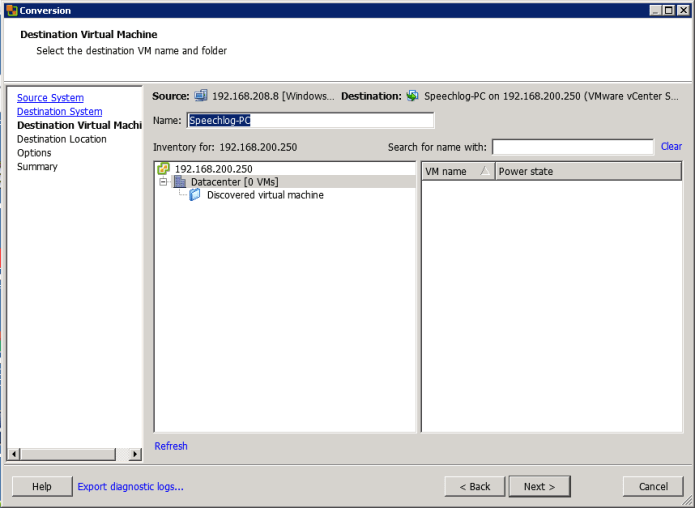The height and width of the screenshot is (508, 695).
Task: Click the Clear search link
Action: (671, 146)
